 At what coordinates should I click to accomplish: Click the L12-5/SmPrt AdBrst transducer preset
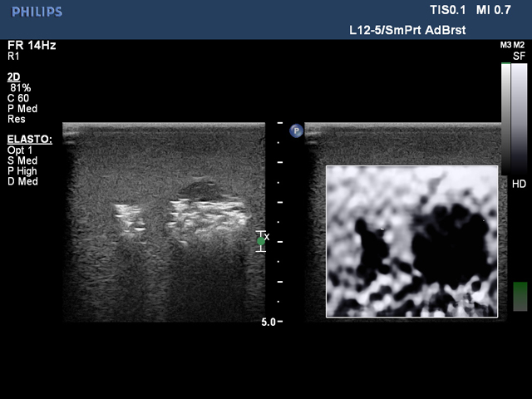point(406,30)
